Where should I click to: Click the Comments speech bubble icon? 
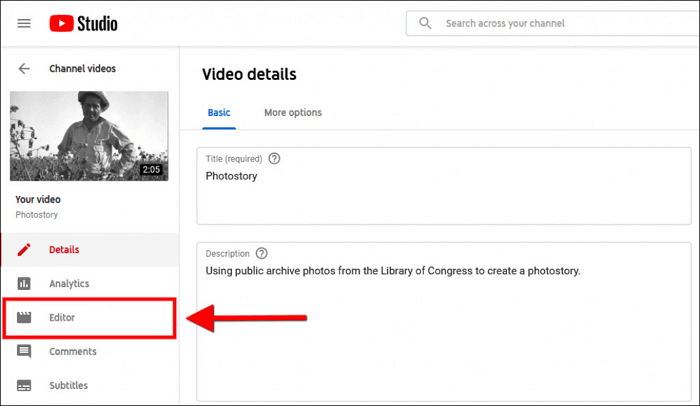tap(24, 352)
